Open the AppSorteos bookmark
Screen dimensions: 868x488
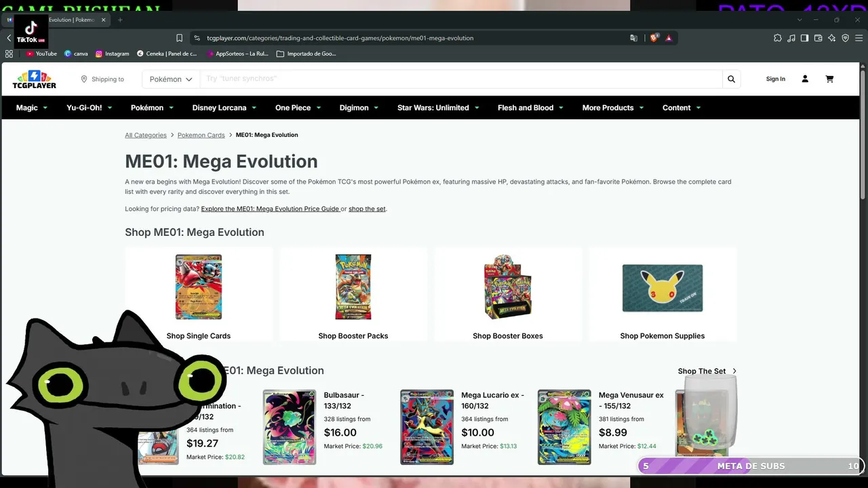pyautogui.click(x=237, y=54)
